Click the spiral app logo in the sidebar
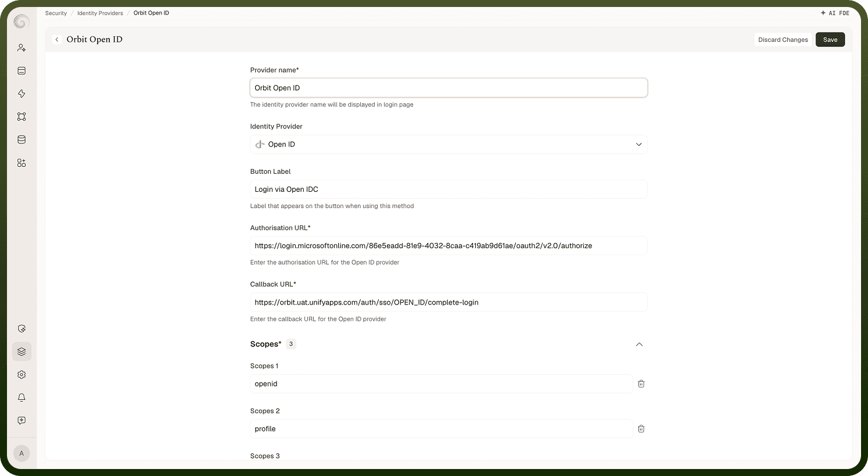The width and height of the screenshot is (868, 476). [x=21, y=22]
